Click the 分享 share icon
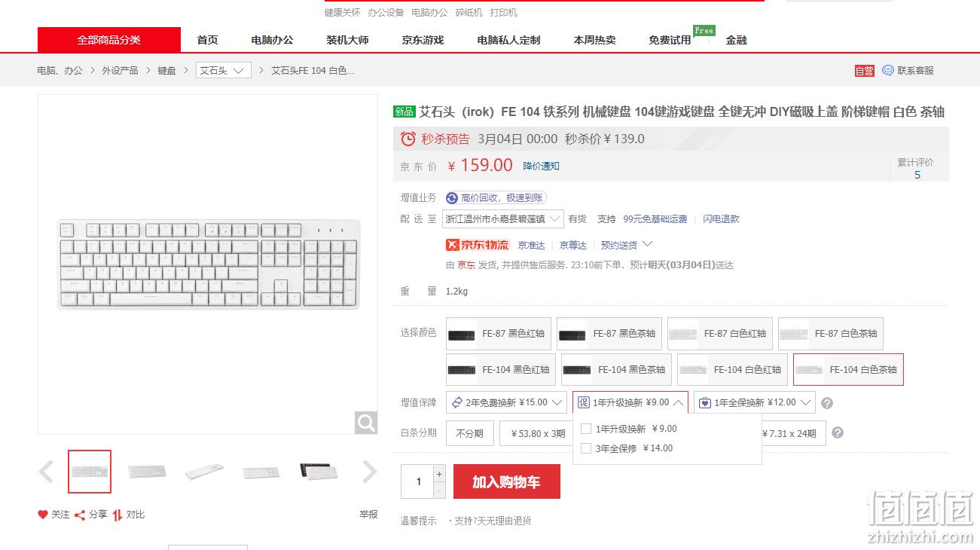The width and height of the screenshot is (980, 550). [79, 515]
